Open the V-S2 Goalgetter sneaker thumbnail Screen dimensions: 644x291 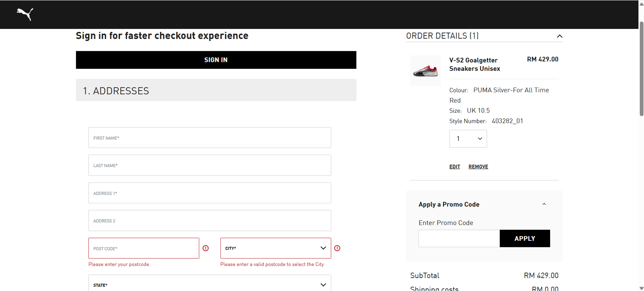point(425,71)
